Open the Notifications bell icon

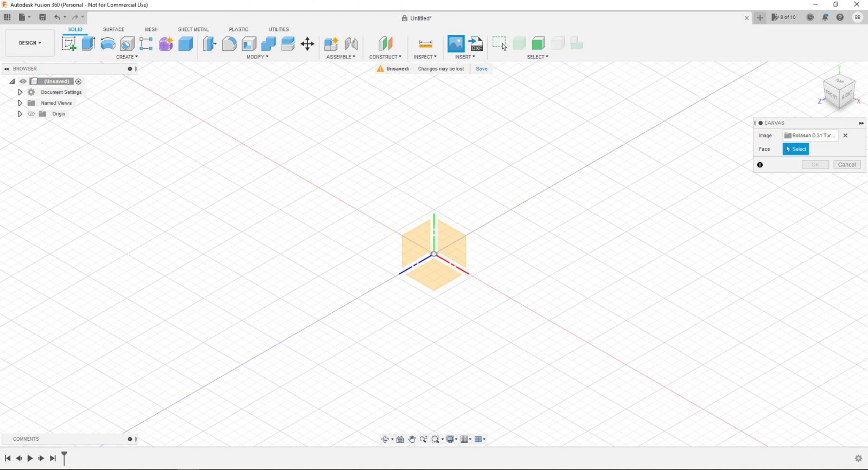click(x=825, y=17)
